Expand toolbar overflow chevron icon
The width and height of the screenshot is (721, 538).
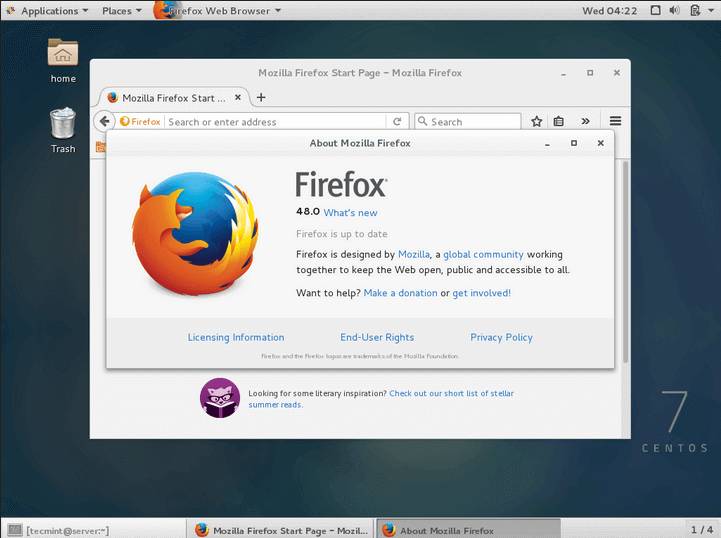pyautogui.click(x=585, y=121)
